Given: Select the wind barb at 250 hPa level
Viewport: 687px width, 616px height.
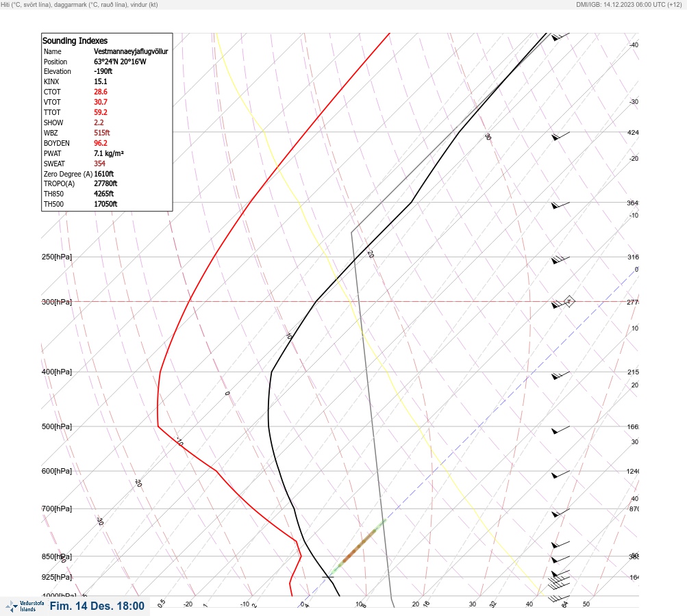Looking at the screenshot, I should pyautogui.click(x=560, y=259).
